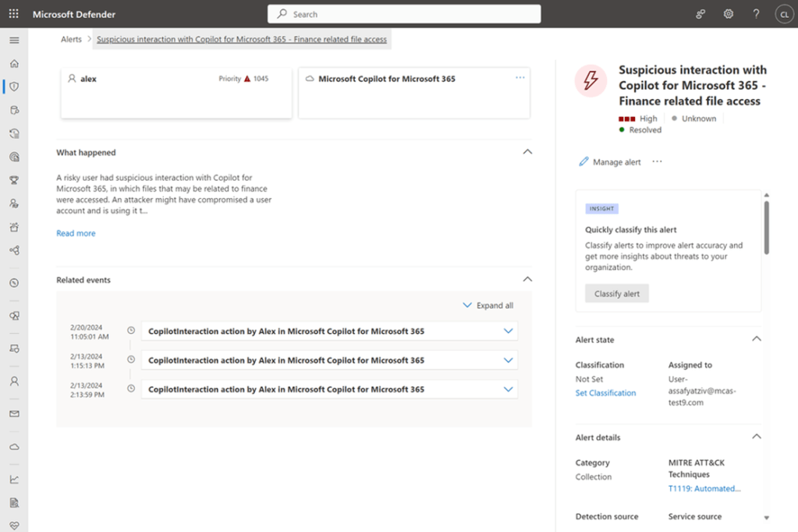Open the Email envelope sidebar icon
This screenshot has height=532, width=798.
(x=14, y=414)
